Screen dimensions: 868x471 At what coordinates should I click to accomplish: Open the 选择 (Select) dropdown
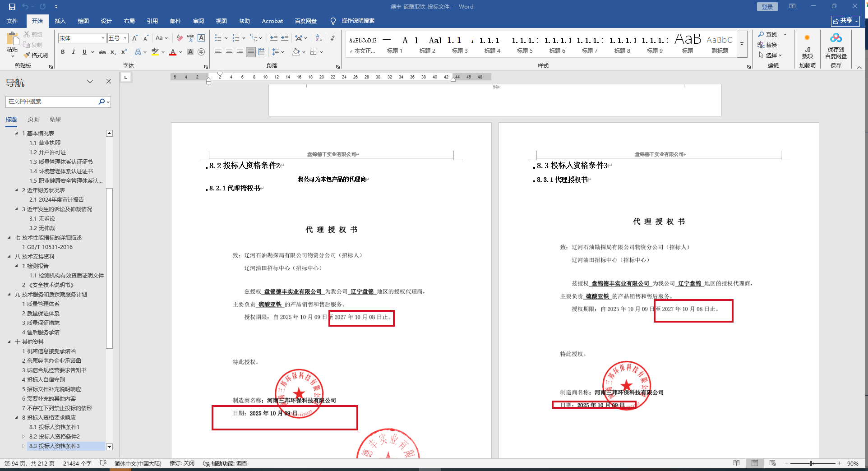770,55
